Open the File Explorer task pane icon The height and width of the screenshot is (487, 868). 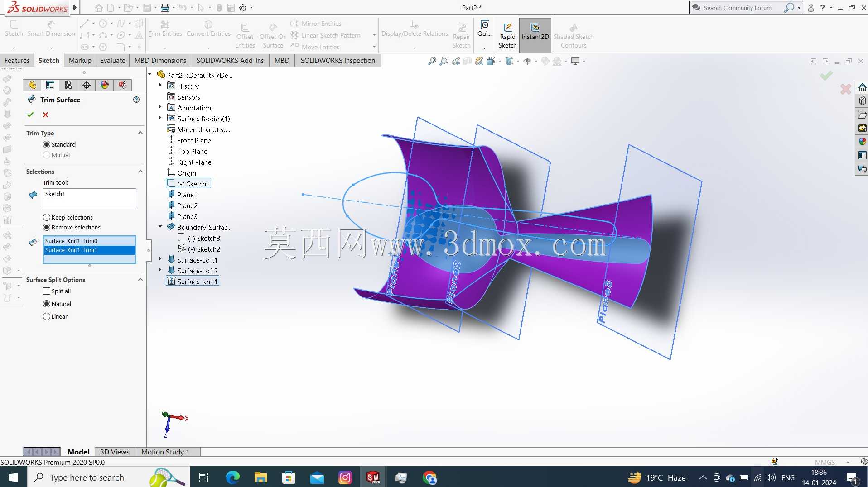click(x=862, y=115)
